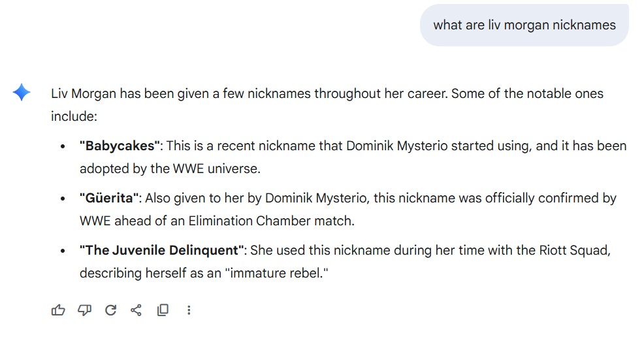644x337 pixels.
Task: Share the response using the share icon
Action: point(137,310)
